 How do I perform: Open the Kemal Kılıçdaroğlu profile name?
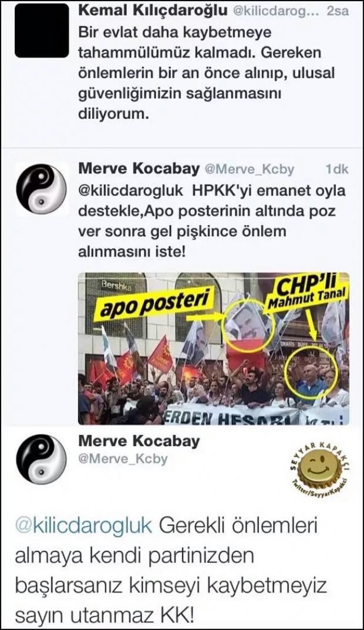(x=153, y=11)
